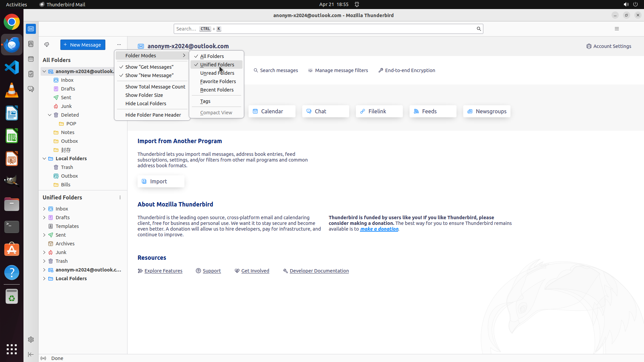Collapse the Deleted folder tree
Viewport: 644px width, 362px height.
click(x=50, y=115)
